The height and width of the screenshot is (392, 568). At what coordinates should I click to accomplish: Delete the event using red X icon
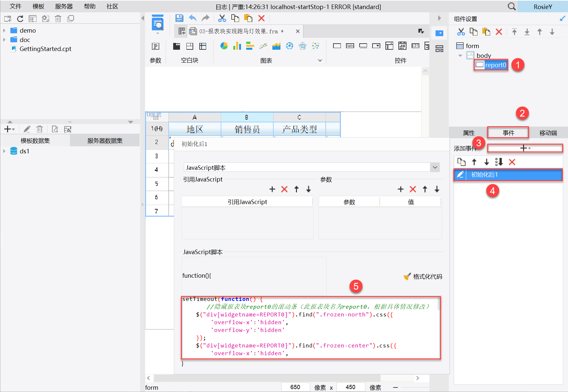pyautogui.click(x=512, y=162)
